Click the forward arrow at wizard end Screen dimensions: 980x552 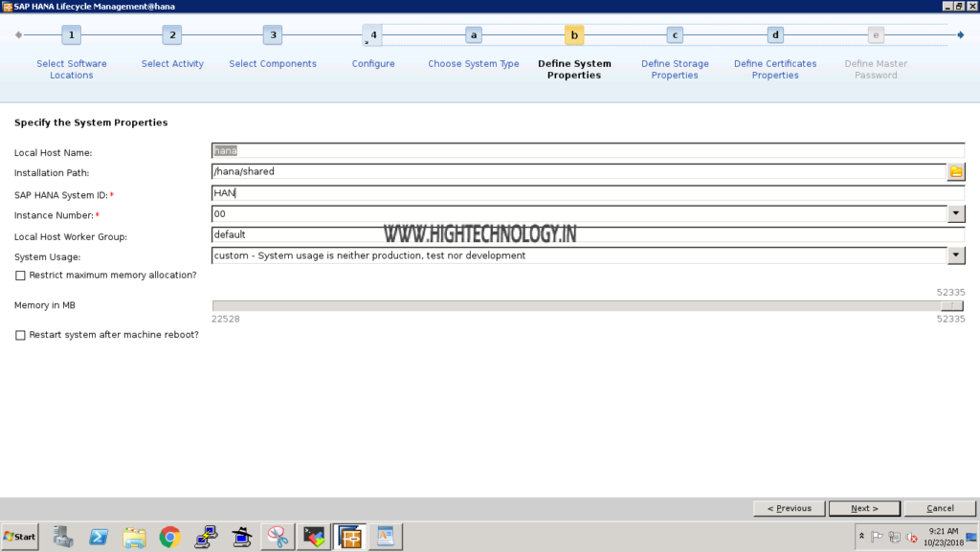pyautogui.click(x=961, y=35)
